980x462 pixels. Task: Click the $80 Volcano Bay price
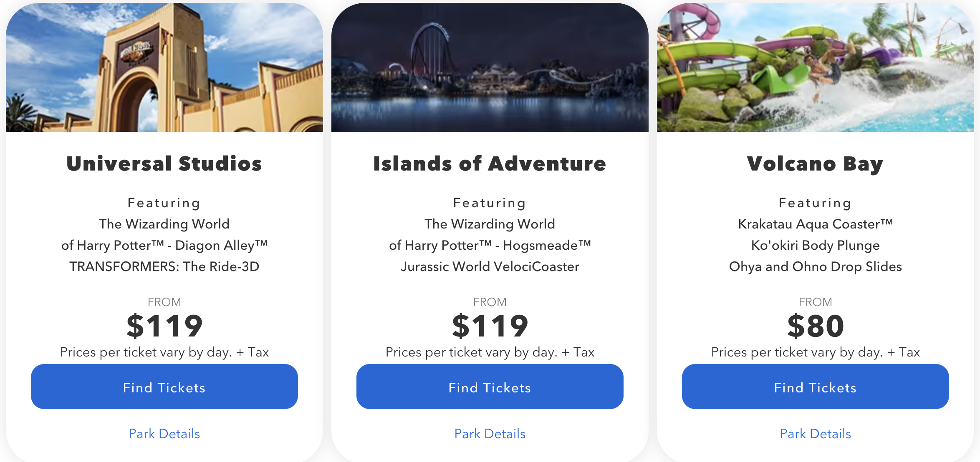click(816, 326)
